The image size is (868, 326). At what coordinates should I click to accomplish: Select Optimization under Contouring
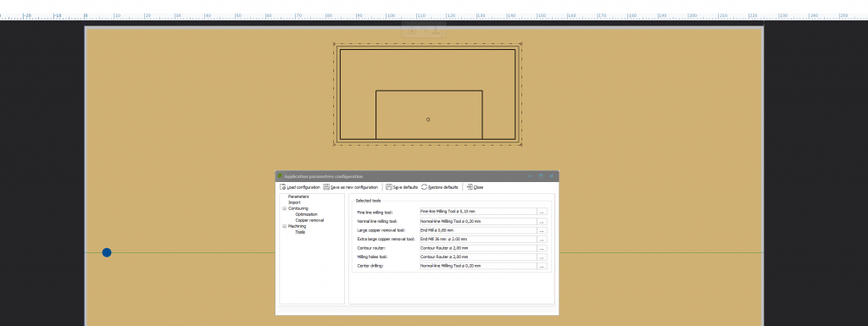[307, 214]
